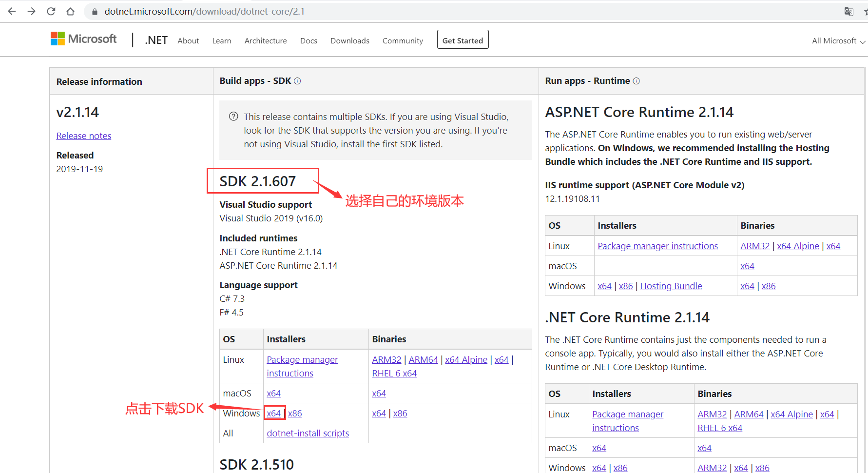Click the site lock icon in address bar
868x473 pixels.
tap(95, 12)
